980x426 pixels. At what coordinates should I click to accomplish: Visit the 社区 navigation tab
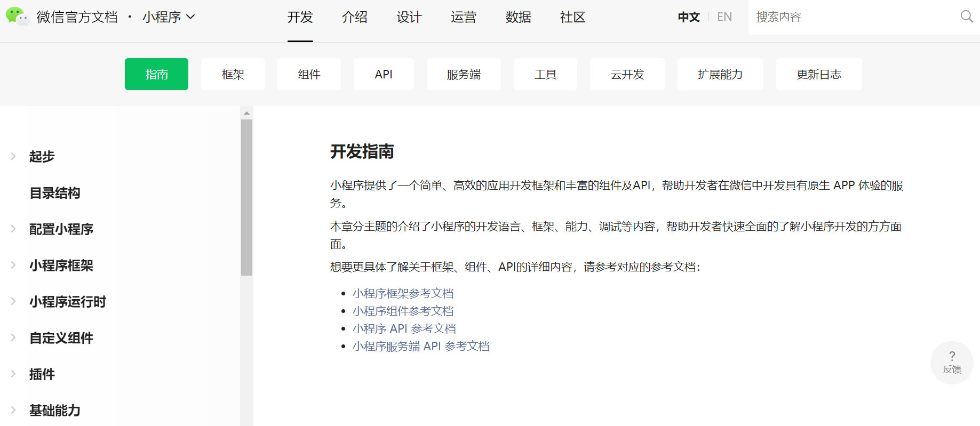(x=573, y=17)
